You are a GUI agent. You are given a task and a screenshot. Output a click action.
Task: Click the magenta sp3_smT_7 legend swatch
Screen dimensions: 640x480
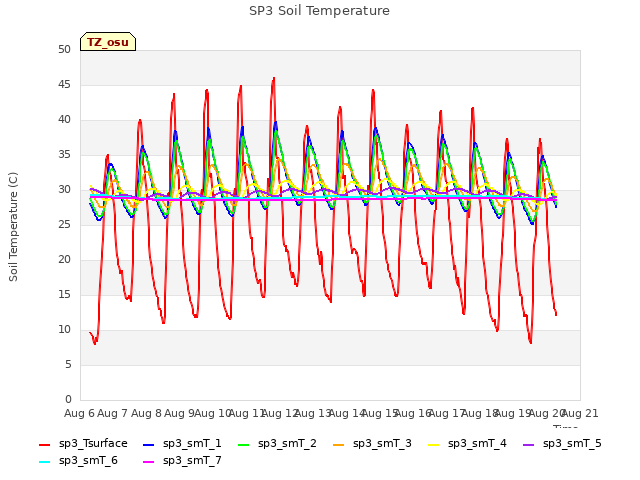click(149, 462)
